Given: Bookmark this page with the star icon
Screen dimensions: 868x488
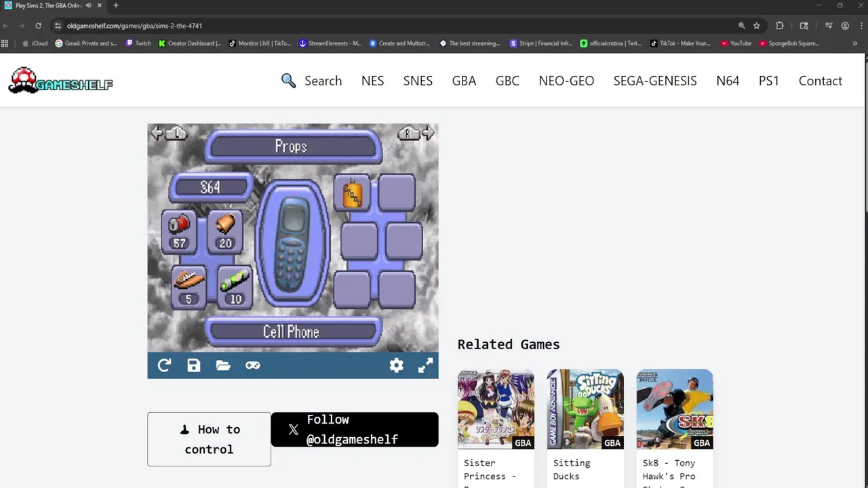Looking at the screenshot, I should coord(757,26).
